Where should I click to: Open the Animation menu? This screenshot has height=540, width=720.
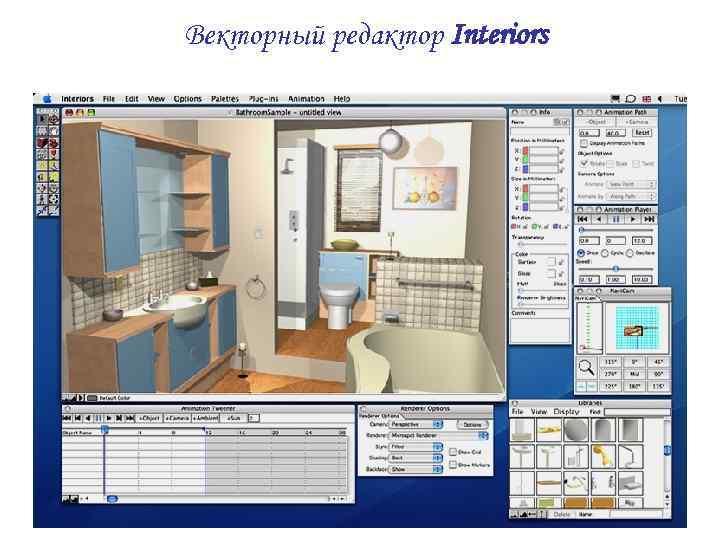[x=306, y=99]
